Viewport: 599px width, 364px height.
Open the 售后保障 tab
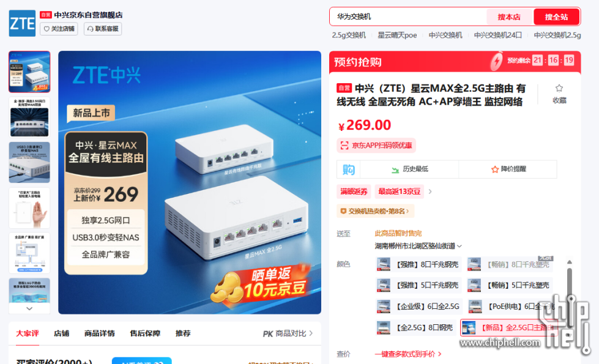[145, 333]
